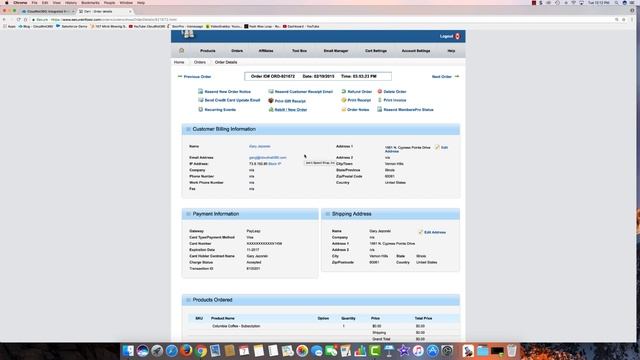Click the Delete Order link text

tap(395, 92)
